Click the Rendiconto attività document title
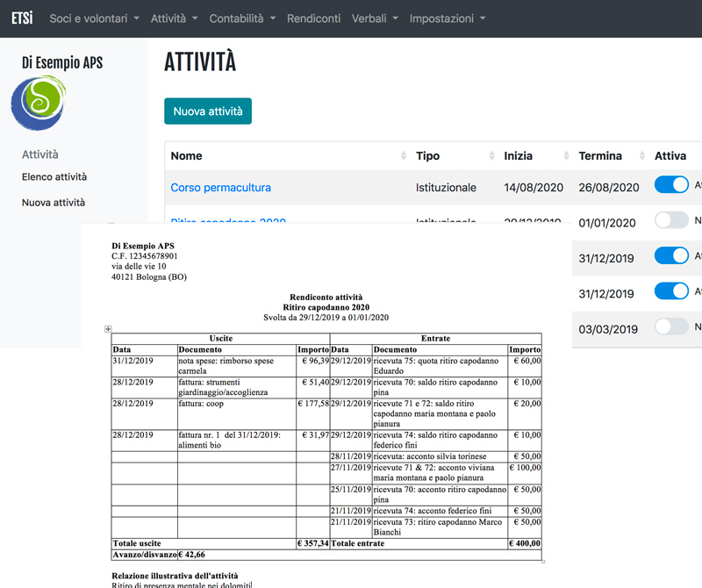Viewport: 702px width, 588px height. [x=326, y=297]
